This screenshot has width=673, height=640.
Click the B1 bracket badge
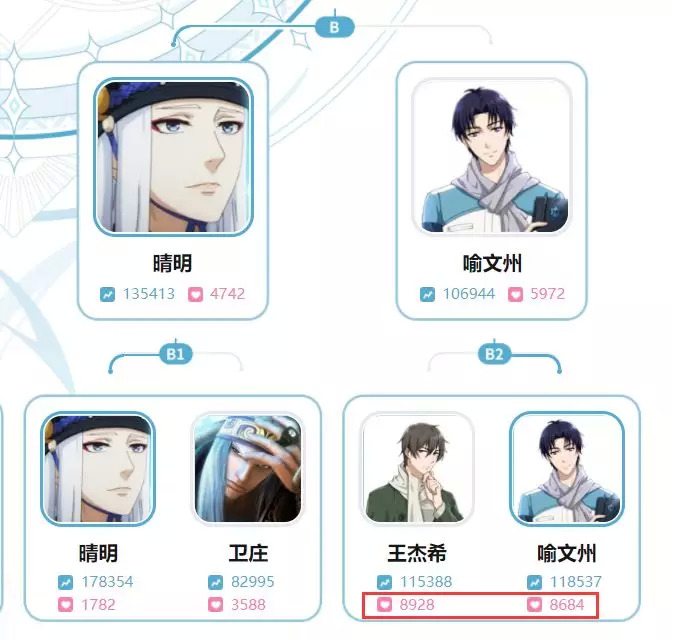pos(176,354)
